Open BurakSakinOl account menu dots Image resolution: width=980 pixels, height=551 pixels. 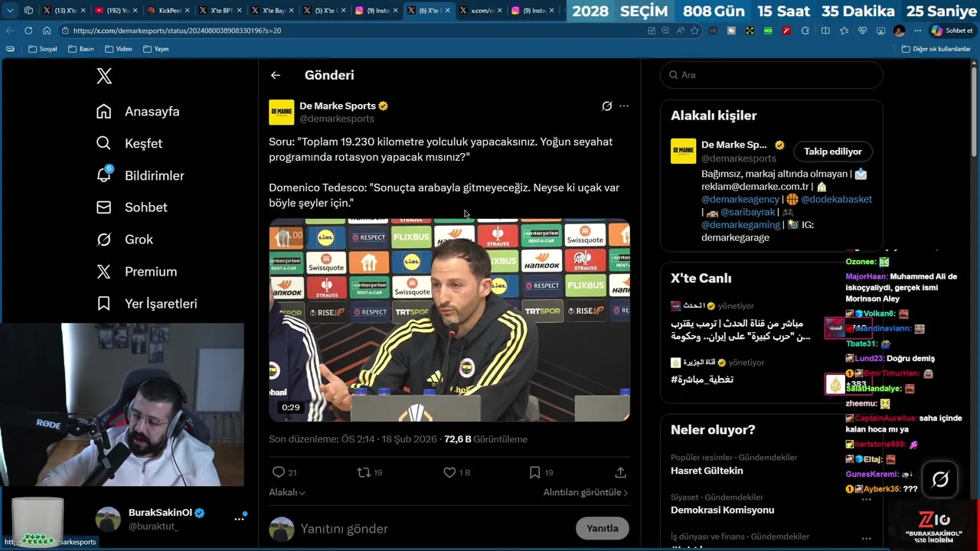tap(239, 519)
